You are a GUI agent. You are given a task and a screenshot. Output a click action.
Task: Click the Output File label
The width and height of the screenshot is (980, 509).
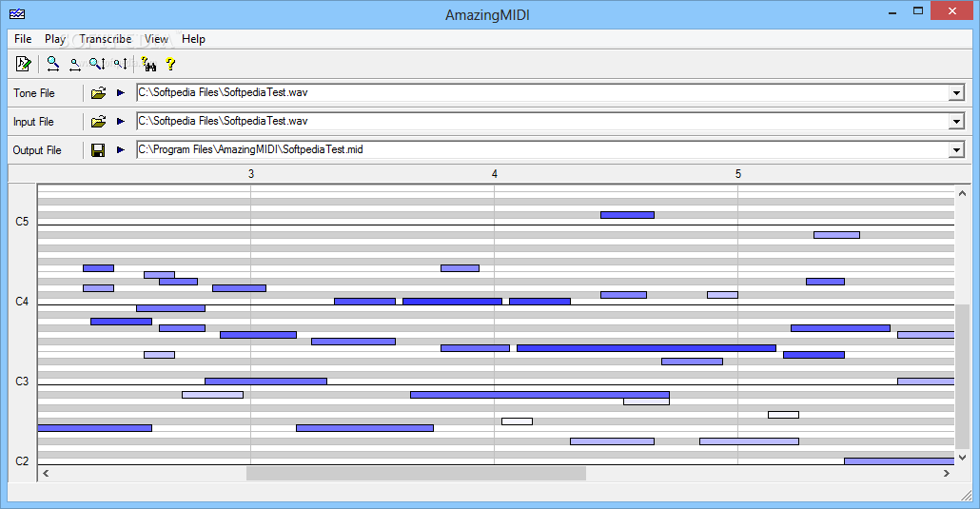(x=37, y=150)
